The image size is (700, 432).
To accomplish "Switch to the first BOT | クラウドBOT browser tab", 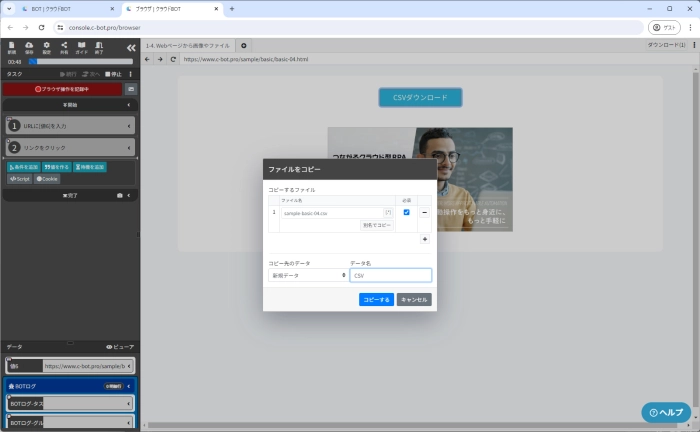I will [x=55, y=9].
